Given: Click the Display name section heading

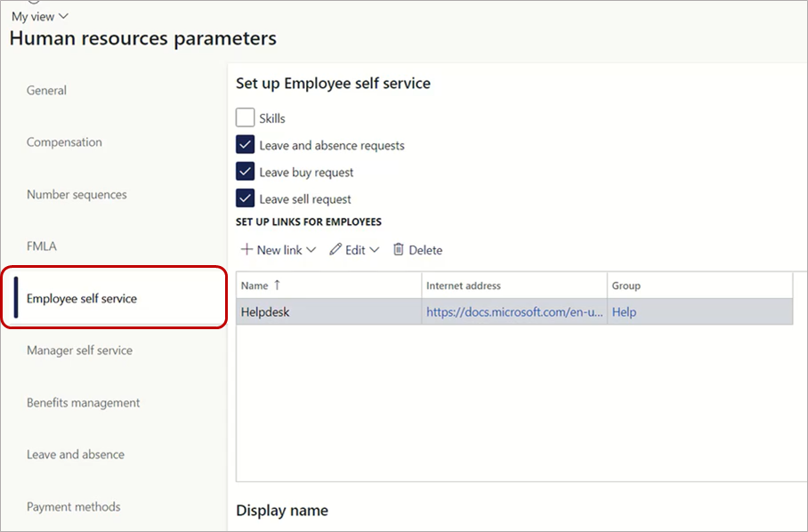Looking at the screenshot, I should click(x=282, y=511).
